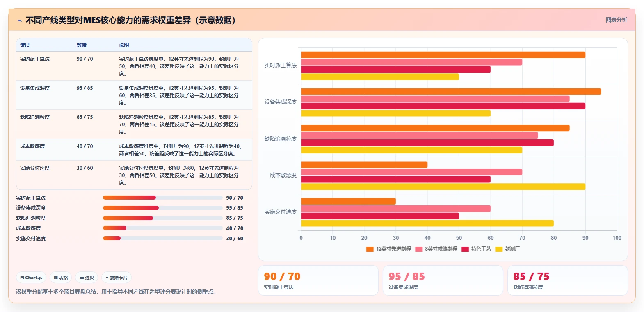Open the 90 / 70 实时派工算法 stat card

[x=318, y=280]
